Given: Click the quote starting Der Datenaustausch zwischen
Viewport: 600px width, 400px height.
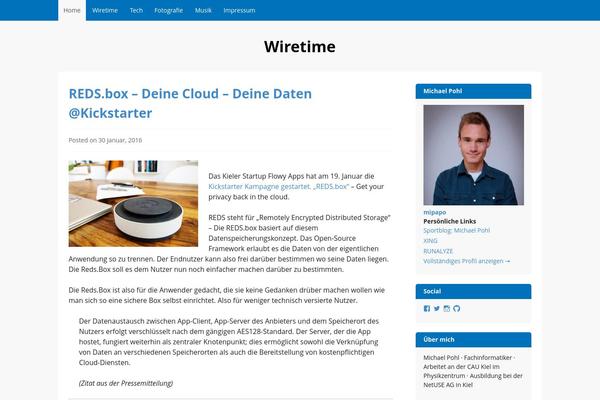Looking at the screenshot, I should [x=229, y=342].
